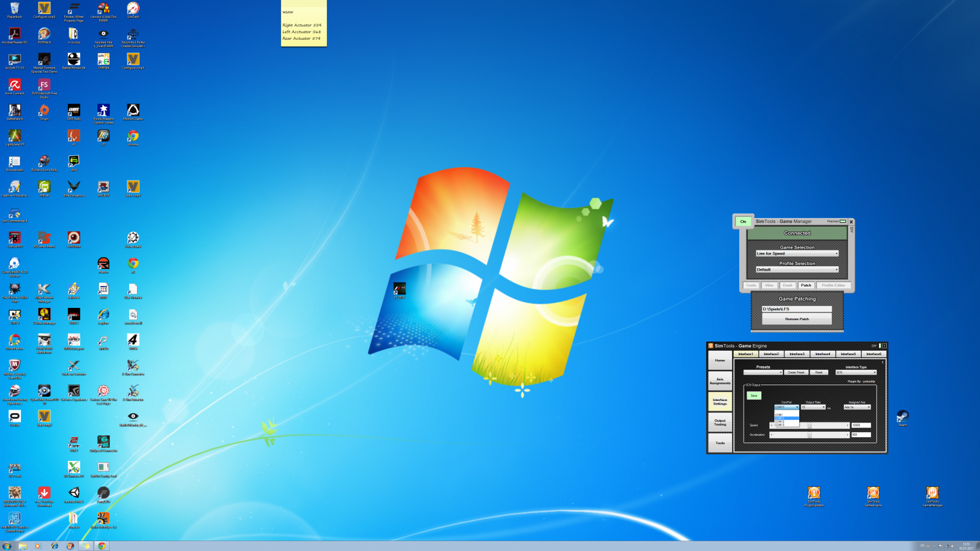Click the Speed slider right arrow
Screen dimensions: 980x551
point(848,425)
